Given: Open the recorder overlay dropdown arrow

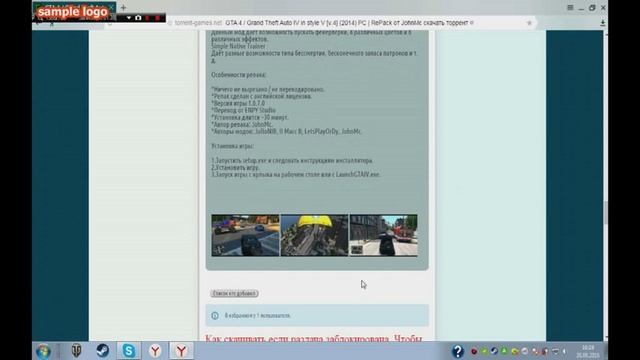Looking at the screenshot, I should pyautogui.click(x=129, y=18).
